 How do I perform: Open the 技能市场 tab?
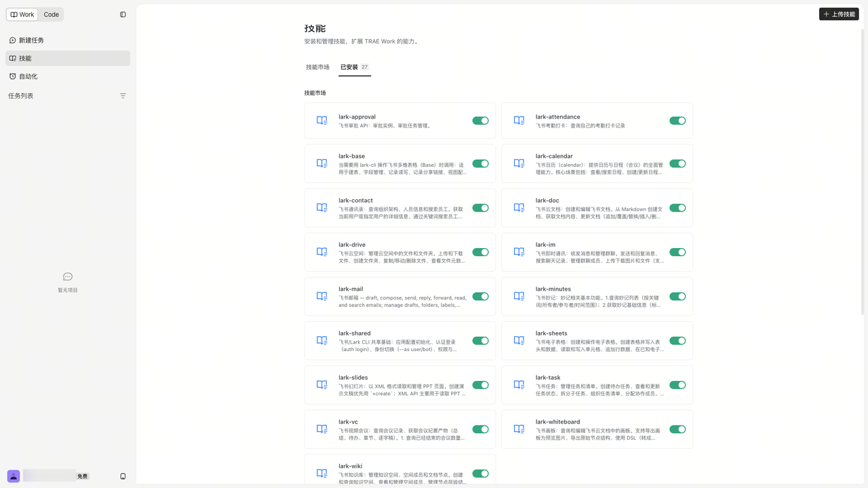pos(317,67)
